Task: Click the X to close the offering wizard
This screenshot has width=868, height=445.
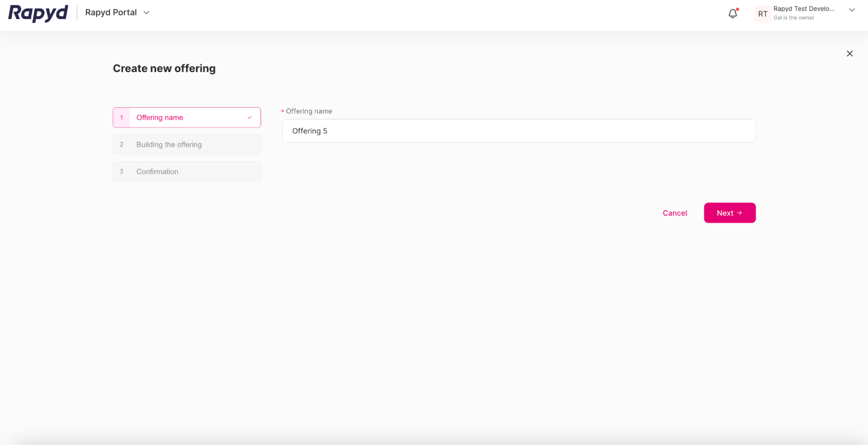Action: [x=850, y=53]
